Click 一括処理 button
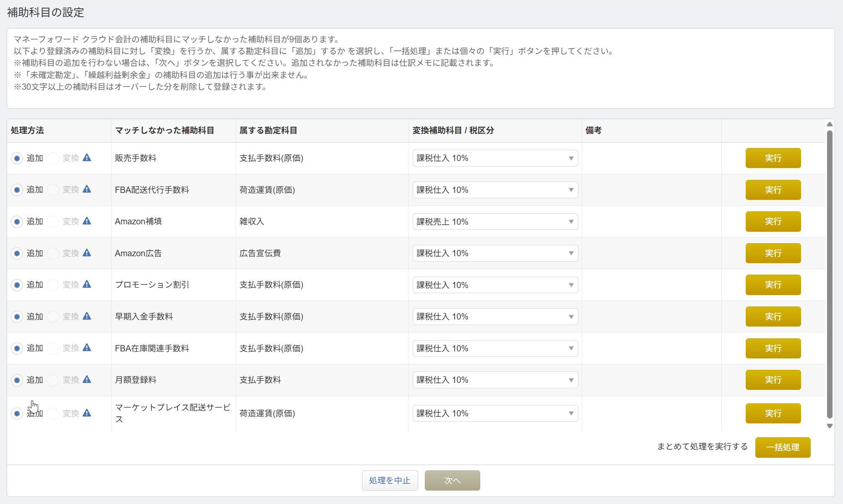Image resolution: width=843 pixels, height=504 pixels. pos(783,447)
